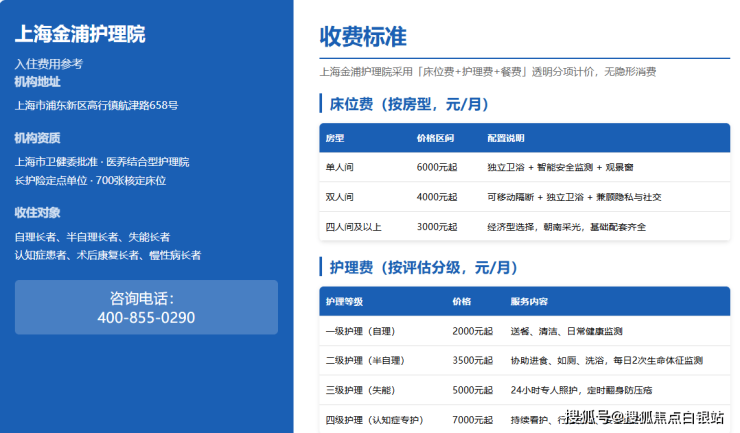Select the 四人间及以上 room type cell
The image size is (740, 433).
pyautogui.click(x=353, y=227)
